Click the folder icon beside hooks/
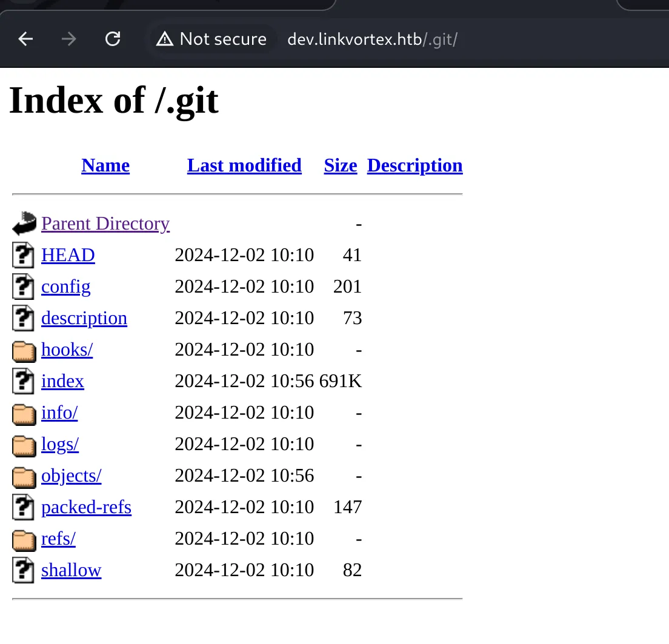 [24, 351]
